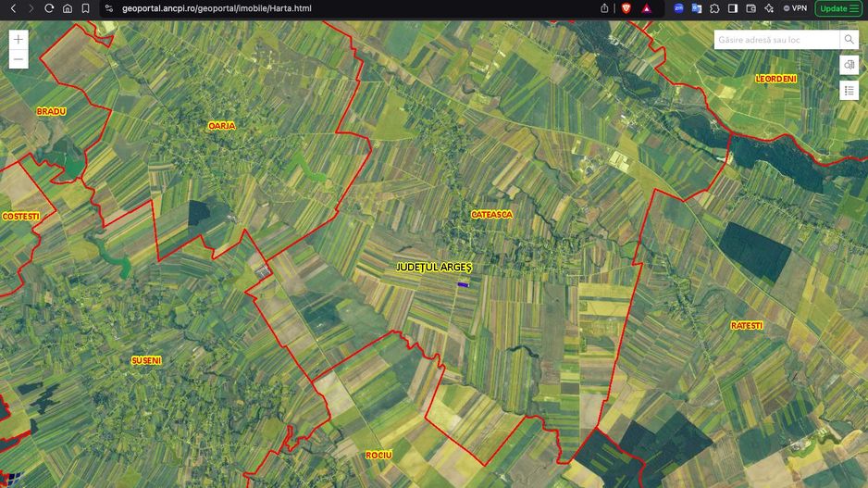This screenshot has height=488, width=868.
Task: Open the Brave Rewards triangle icon
Action: (x=646, y=8)
